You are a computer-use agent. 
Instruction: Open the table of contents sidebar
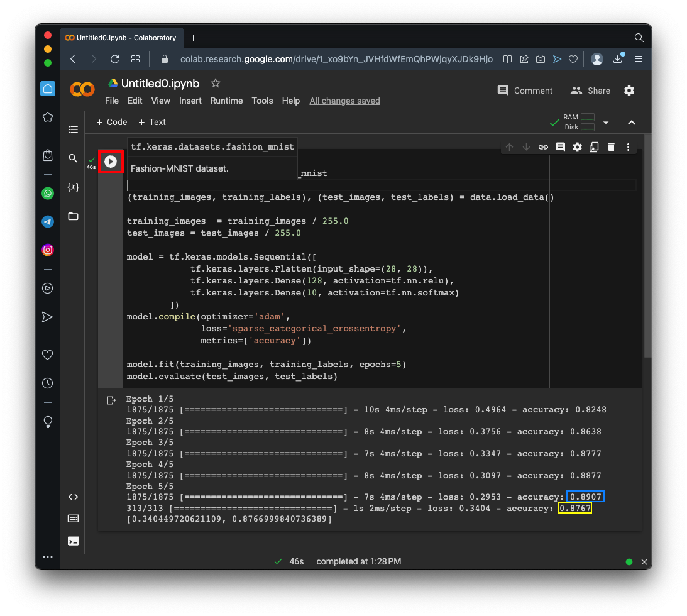click(74, 129)
